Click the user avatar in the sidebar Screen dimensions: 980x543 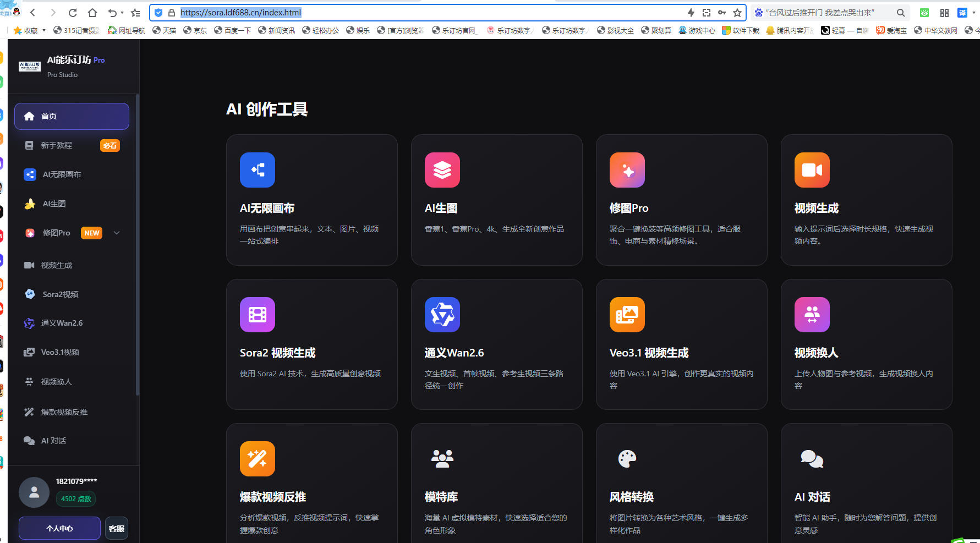[x=34, y=492]
